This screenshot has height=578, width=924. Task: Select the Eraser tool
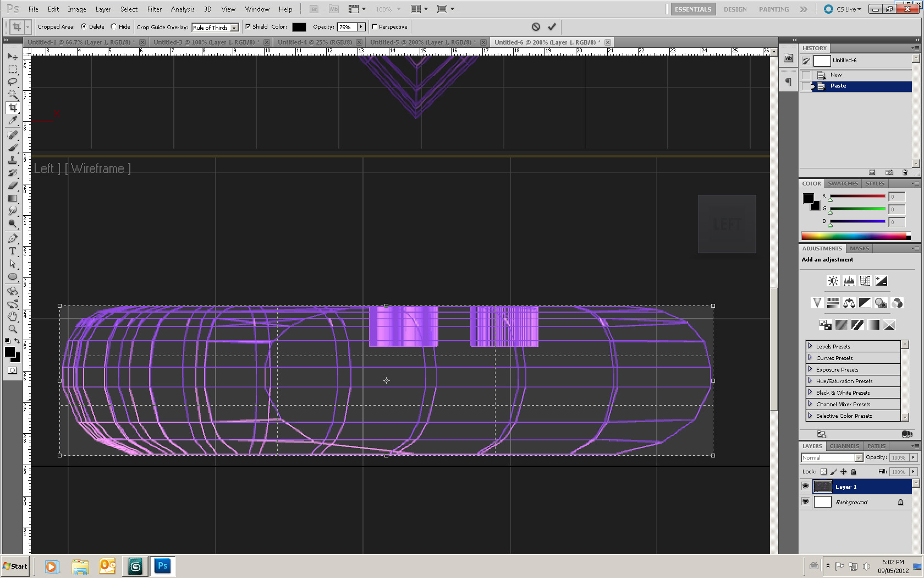(x=13, y=186)
